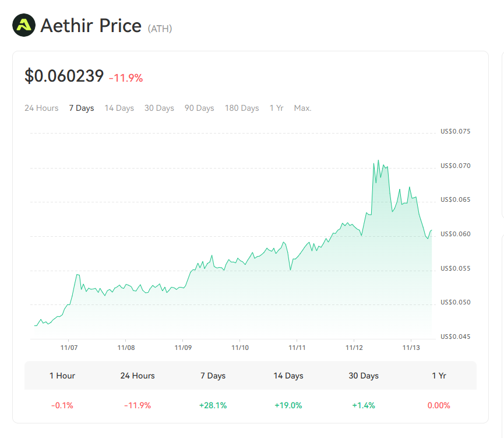Select the 1 Yr chart range
This screenshot has width=504, height=438.
coord(276,108)
